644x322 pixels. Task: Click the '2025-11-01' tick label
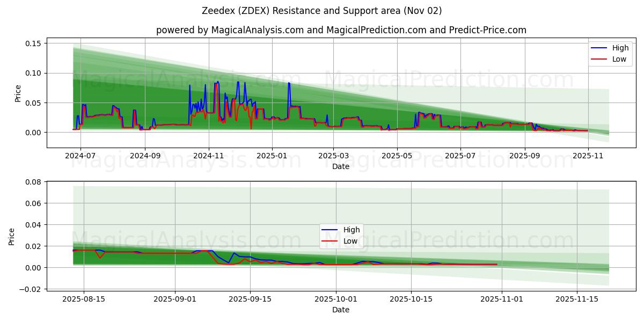(502, 299)
